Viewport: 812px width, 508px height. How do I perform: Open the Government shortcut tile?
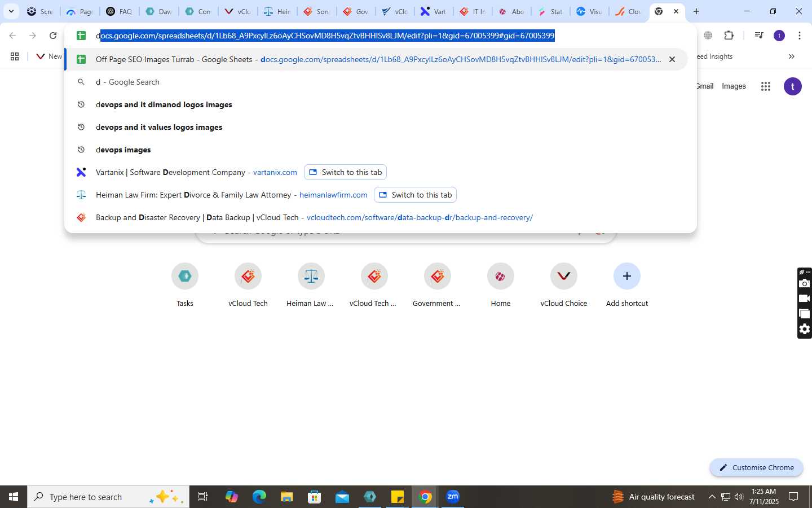[x=438, y=286]
